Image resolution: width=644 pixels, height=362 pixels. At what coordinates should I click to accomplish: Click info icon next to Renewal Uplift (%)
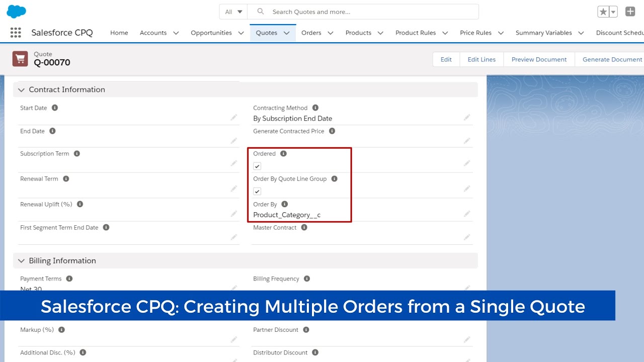tap(80, 204)
